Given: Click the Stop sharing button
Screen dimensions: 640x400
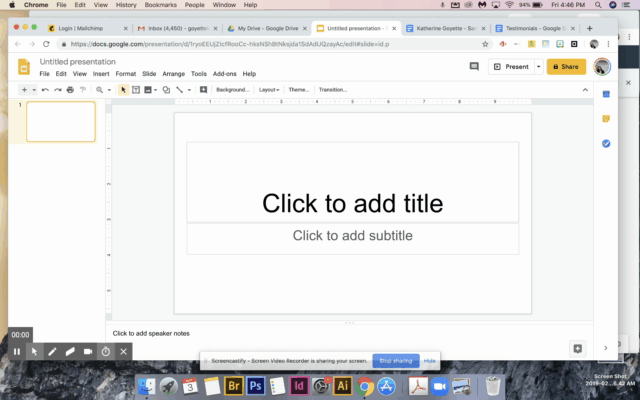Looking at the screenshot, I should [396, 361].
